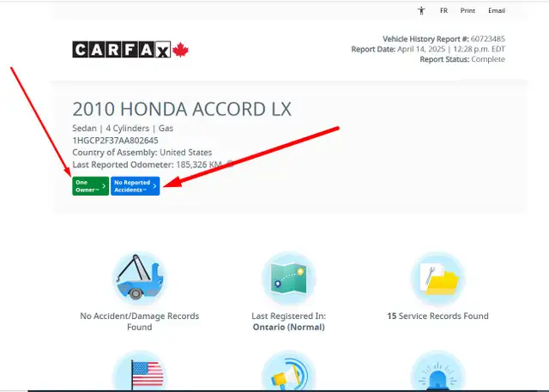Click the service records folder icon
The width and height of the screenshot is (549, 392).
coord(437,278)
